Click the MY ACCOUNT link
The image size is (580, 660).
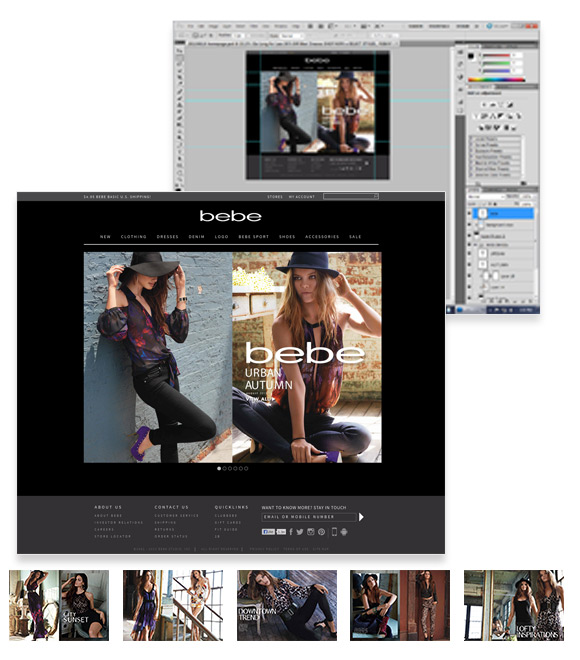click(302, 197)
